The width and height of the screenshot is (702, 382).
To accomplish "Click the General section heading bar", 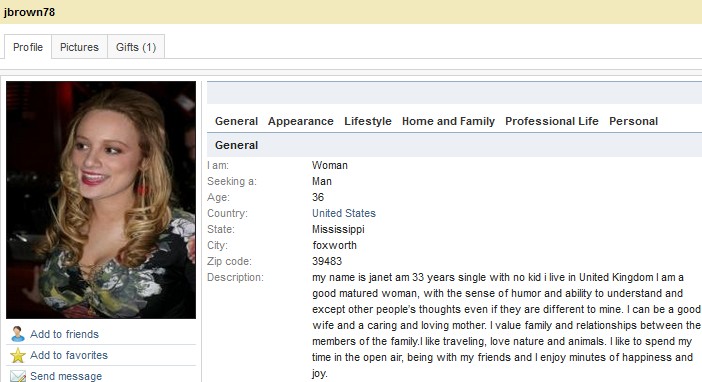I will pyautogui.click(x=454, y=145).
